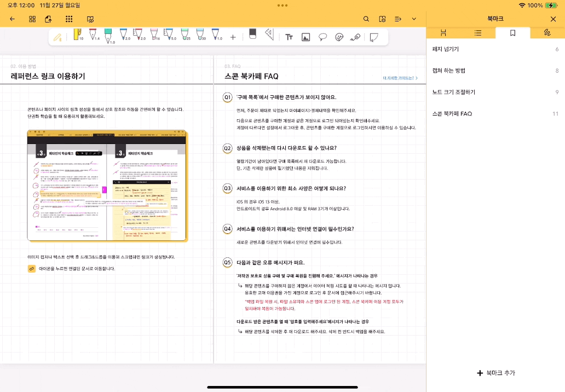Open the four-square page thumbnail view
Viewport: 565px width, 392px height.
point(32,19)
